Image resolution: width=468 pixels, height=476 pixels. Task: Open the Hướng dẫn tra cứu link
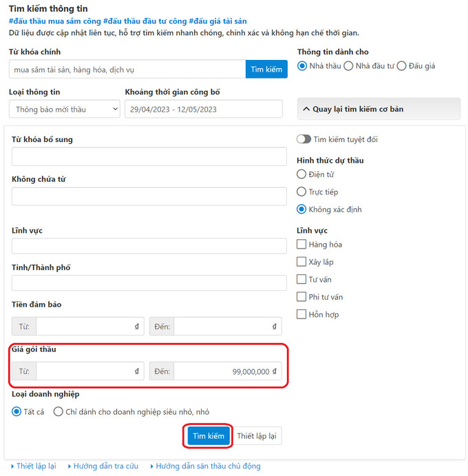tap(105, 466)
